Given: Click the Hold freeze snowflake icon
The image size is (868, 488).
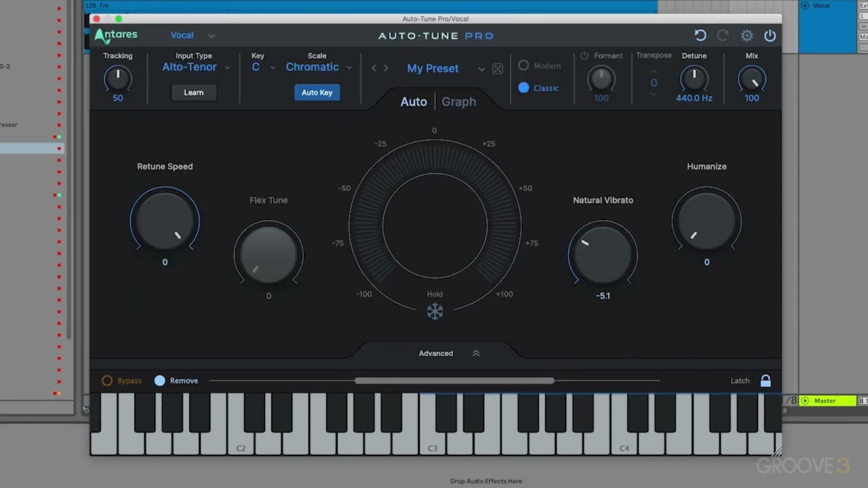Looking at the screenshot, I should click(435, 311).
